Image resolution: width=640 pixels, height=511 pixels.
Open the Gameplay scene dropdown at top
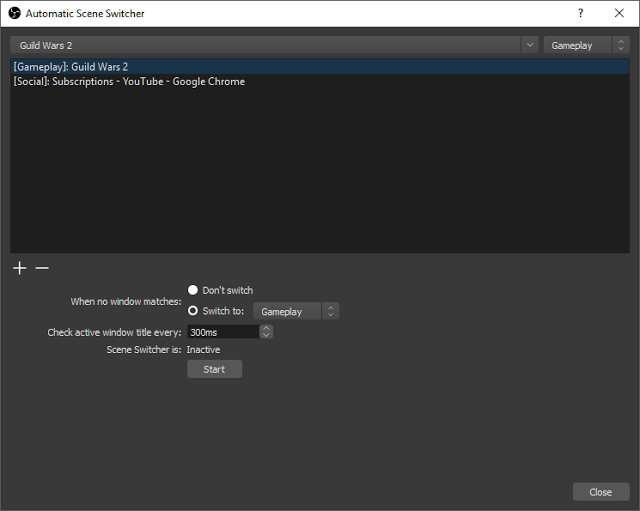[x=586, y=45]
